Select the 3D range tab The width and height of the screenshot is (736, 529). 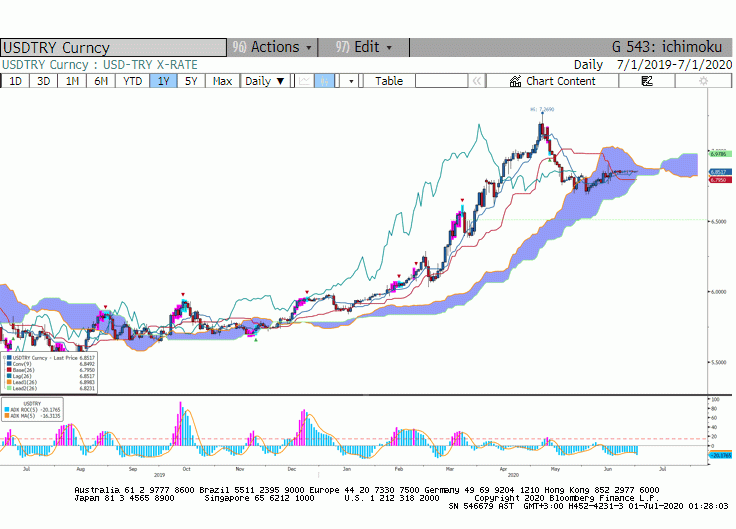click(x=44, y=81)
